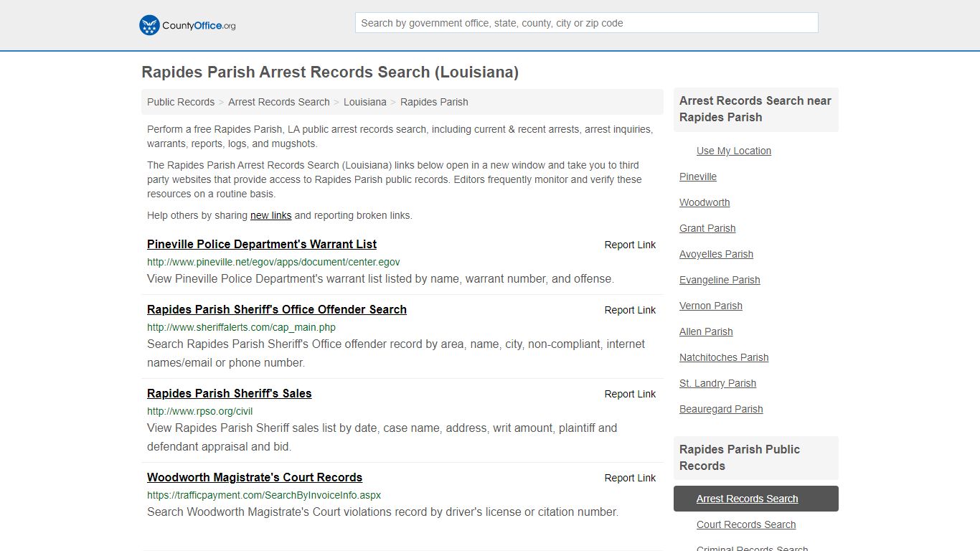980x551 pixels.
Task: Open Woodworth Magistrate's Court Records
Action: [255, 477]
